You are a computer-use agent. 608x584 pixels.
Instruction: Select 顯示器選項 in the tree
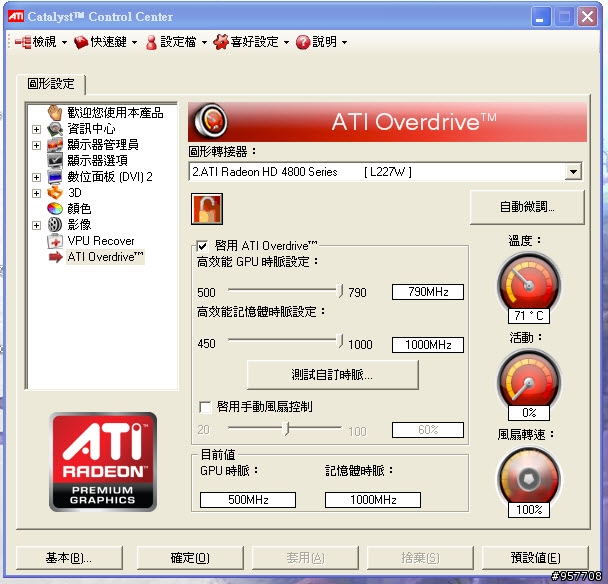(x=97, y=161)
